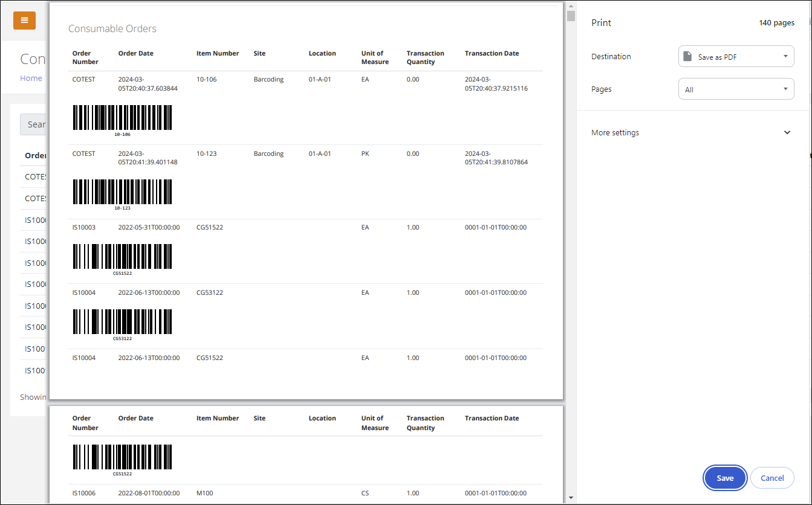This screenshot has width=812, height=505.
Task: Click item number CG53122 cell
Action: tap(210, 292)
